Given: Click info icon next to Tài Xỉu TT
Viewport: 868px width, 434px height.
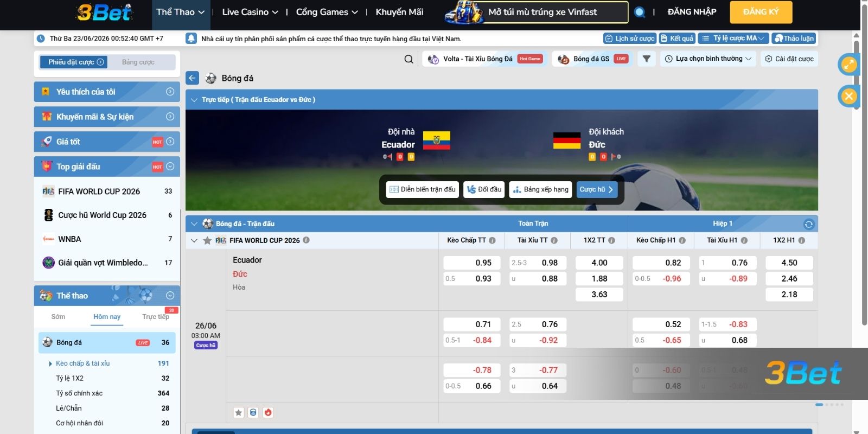Looking at the screenshot, I should pyautogui.click(x=554, y=240).
